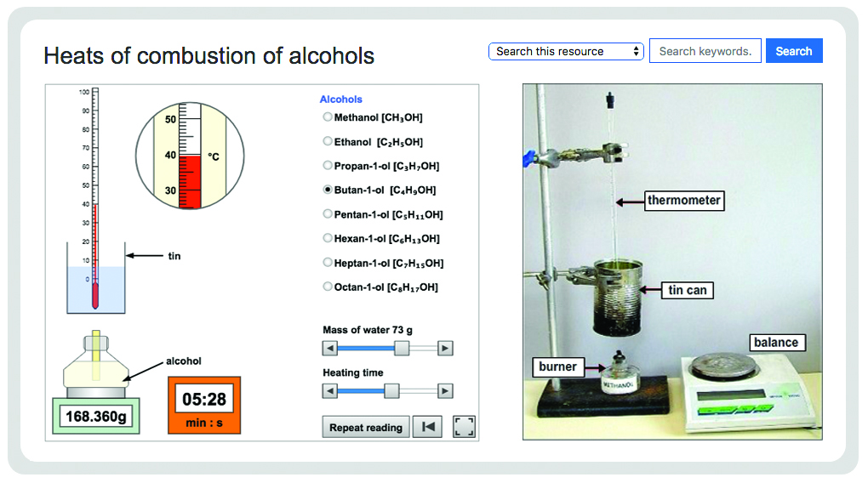Open the 'Search this resource' dropdown

tap(566, 52)
